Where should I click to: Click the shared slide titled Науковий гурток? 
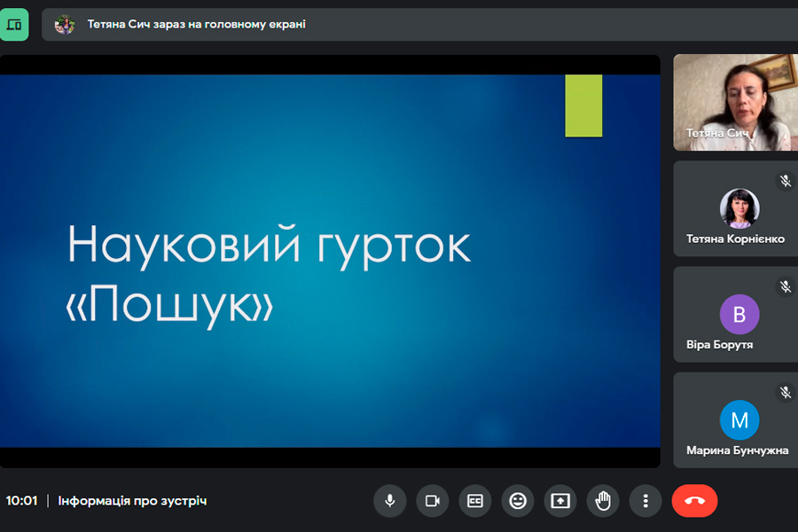pyautogui.click(x=331, y=262)
